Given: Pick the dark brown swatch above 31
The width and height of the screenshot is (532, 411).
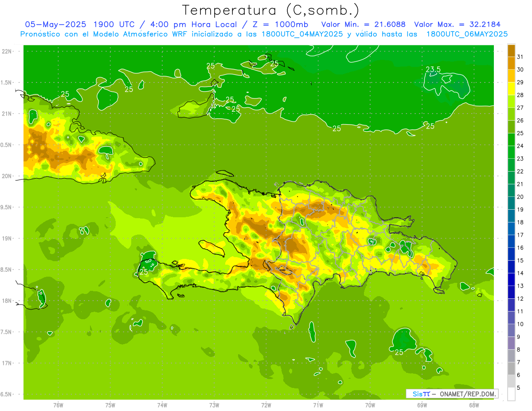Looking at the screenshot, I should [x=511, y=51].
